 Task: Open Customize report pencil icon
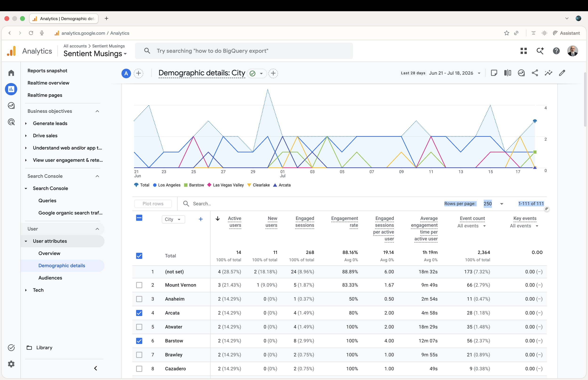(x=562, y=73)
